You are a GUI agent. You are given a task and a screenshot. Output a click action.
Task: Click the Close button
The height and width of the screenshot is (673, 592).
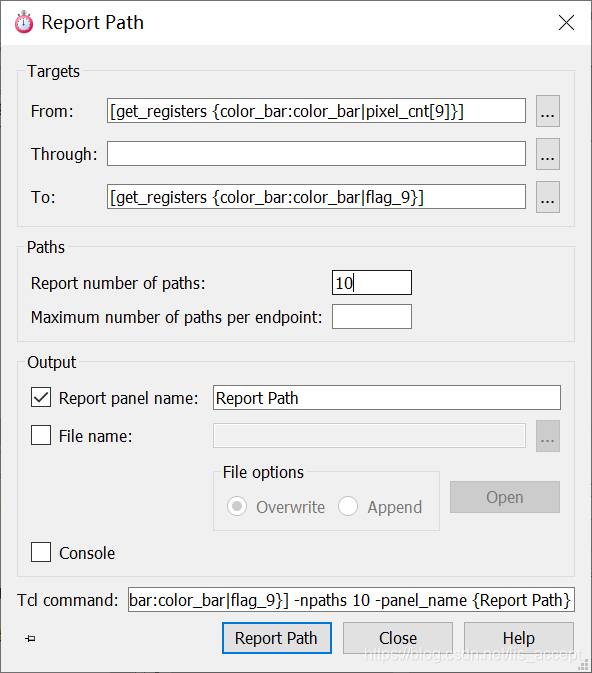398,638
